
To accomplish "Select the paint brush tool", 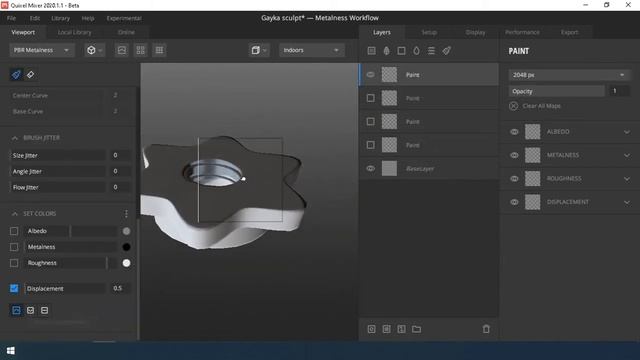I will point(16,75).
